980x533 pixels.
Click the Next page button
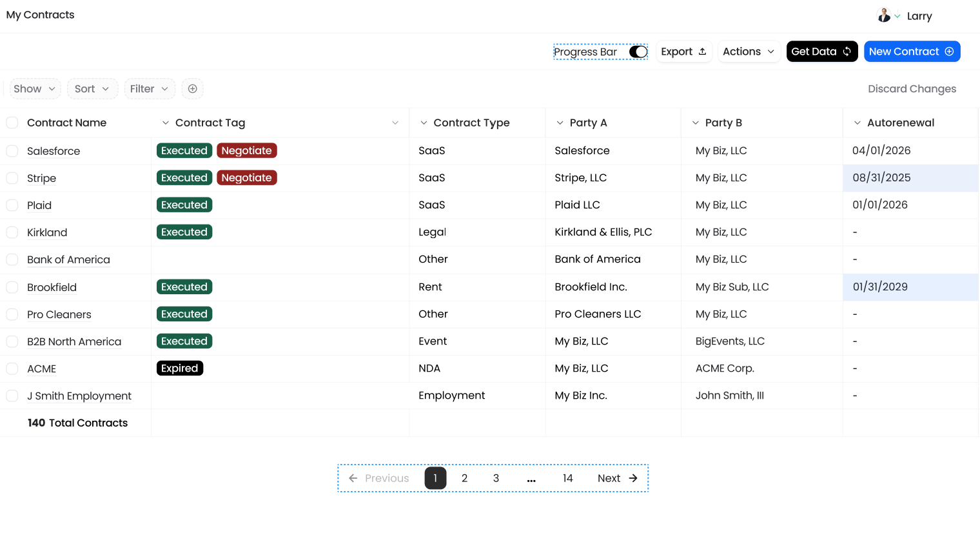pos(618,478)
